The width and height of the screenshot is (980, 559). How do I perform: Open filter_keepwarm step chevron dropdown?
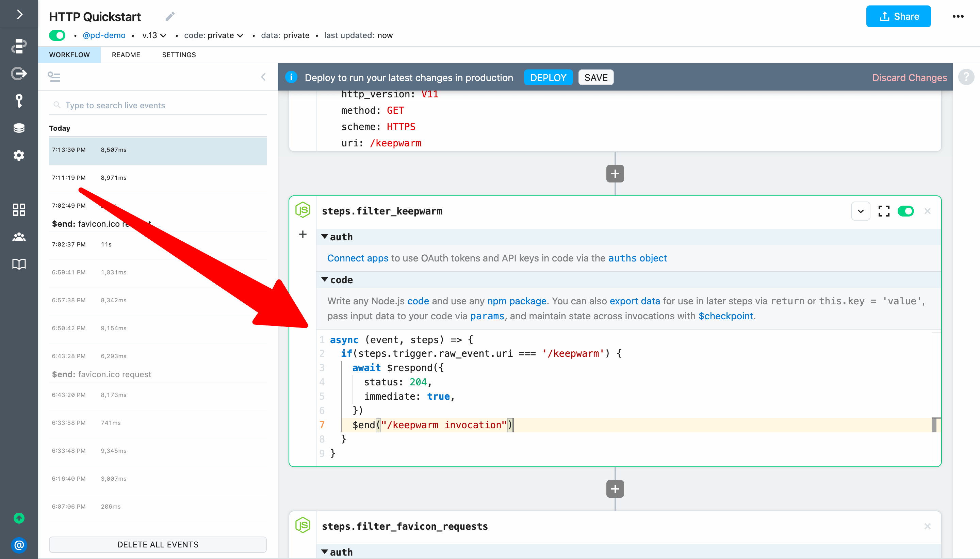point(860,211)
